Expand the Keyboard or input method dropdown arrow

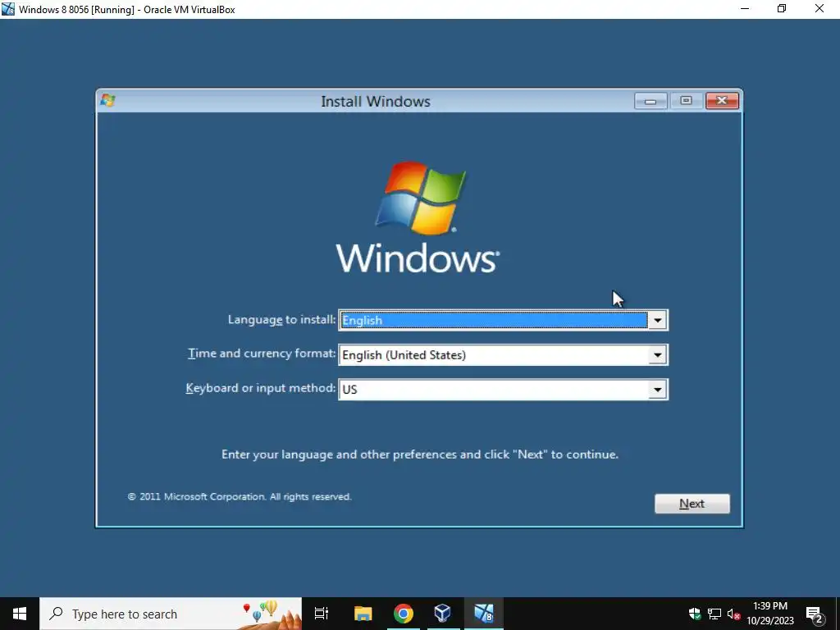click(657, 390)
